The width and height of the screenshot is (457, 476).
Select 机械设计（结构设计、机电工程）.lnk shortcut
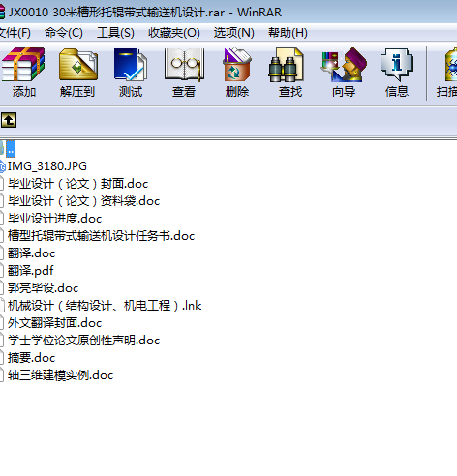[x=105, y=306]
